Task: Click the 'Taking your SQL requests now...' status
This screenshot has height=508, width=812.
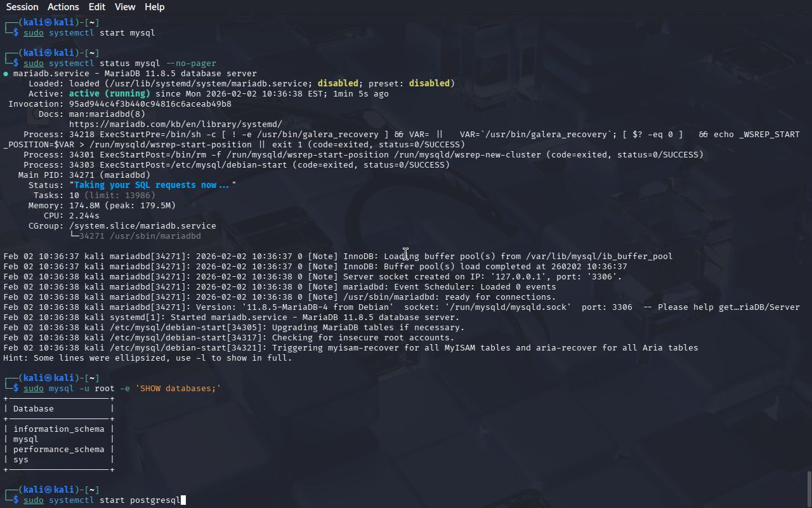Action: point(152,185)
